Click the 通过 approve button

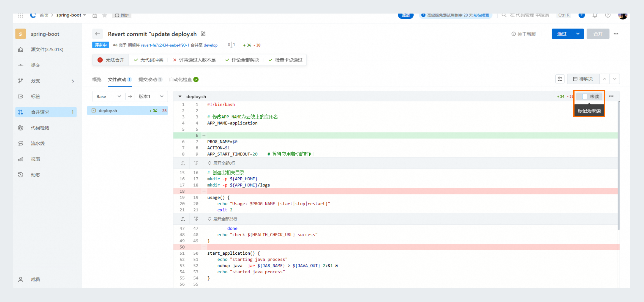[561, 34]
